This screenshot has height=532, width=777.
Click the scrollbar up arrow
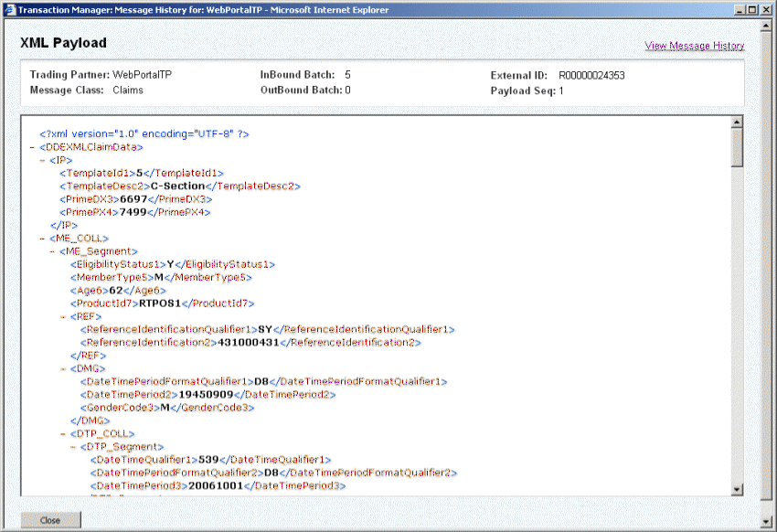pos(737,120)
